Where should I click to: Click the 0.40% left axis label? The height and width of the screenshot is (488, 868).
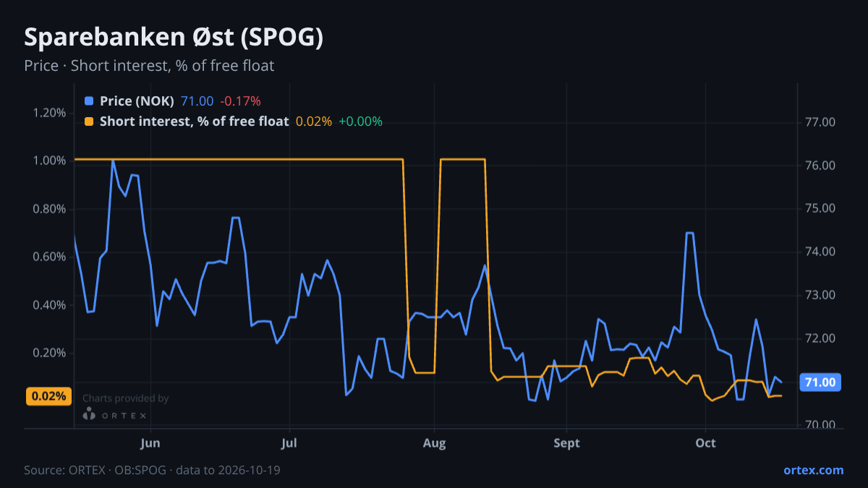[49, 305]
